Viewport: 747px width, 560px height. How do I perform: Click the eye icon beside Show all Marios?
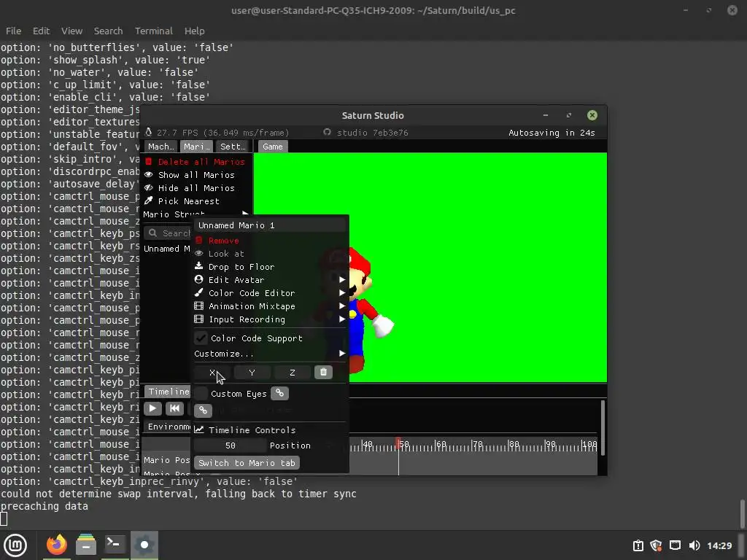click(x=149, y=175)
